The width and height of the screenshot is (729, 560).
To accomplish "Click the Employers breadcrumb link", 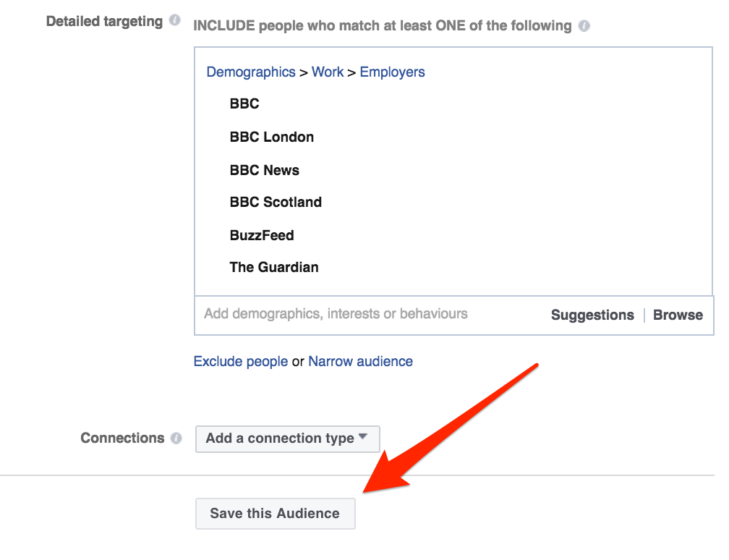I will 393,72.
